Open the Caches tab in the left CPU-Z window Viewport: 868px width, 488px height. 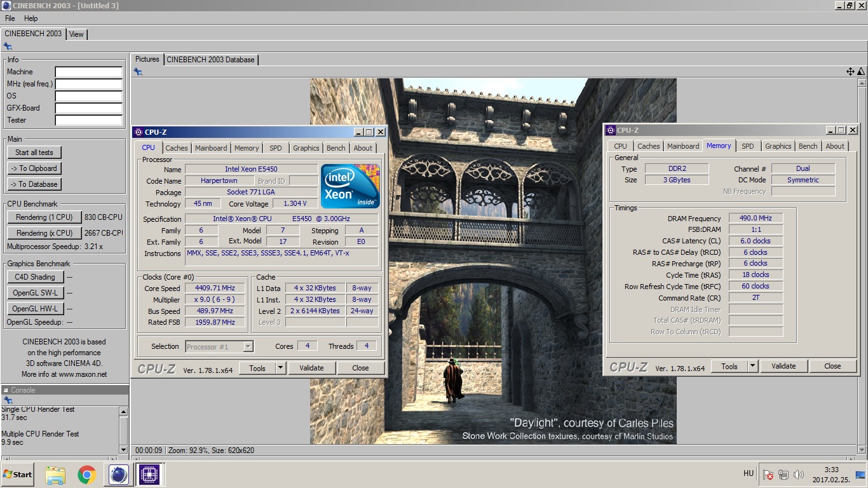[x=177, y=148]
